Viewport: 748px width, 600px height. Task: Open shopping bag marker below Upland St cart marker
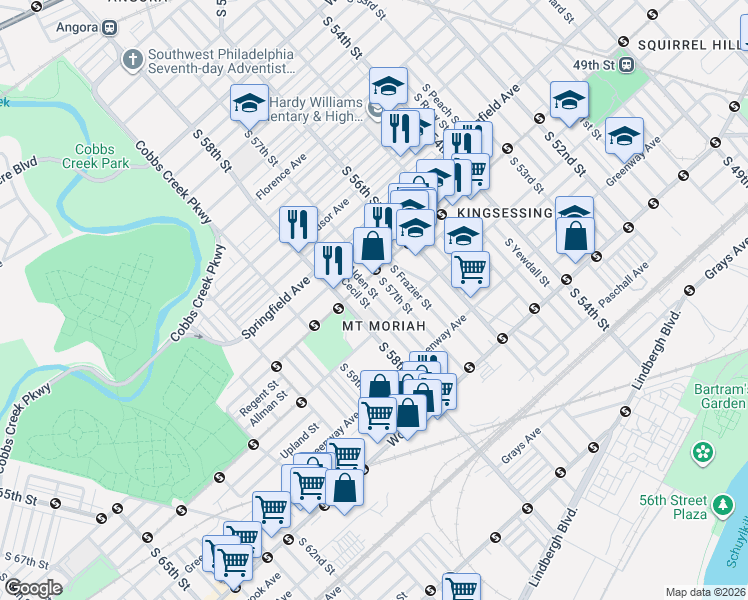point(344,488)
